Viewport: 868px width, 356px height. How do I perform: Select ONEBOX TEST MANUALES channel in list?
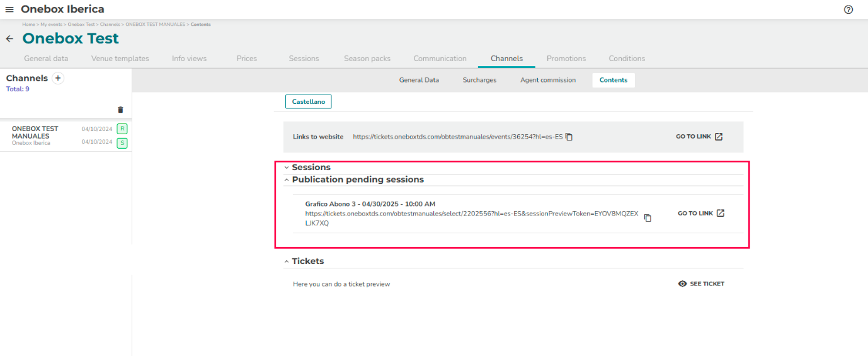pyautogui.click(x=35, y=132)
